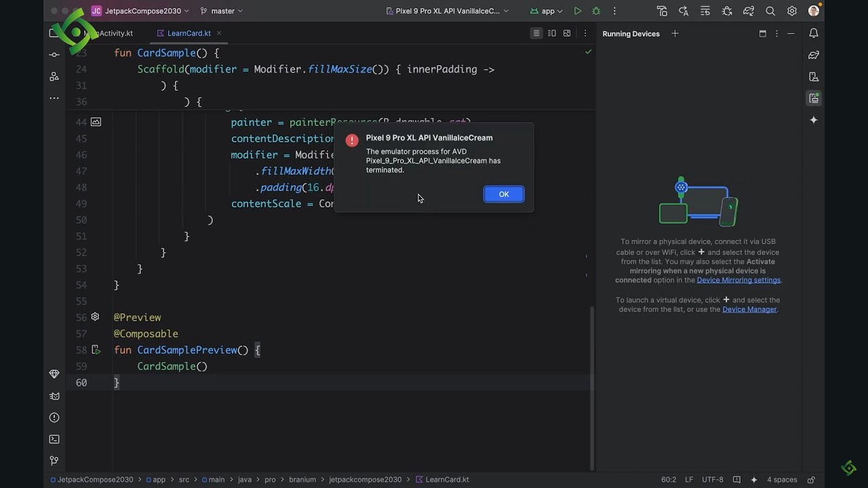Start debugging with the bug icon
Viewport: 868px width, 488px height.
(596, 11)
